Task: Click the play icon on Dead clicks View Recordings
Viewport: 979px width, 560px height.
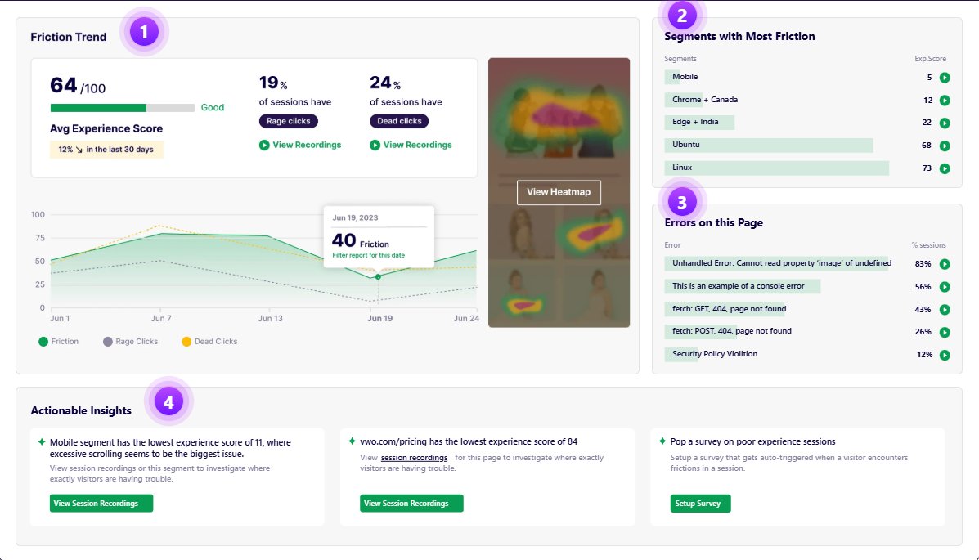Action: pos(376,145)
